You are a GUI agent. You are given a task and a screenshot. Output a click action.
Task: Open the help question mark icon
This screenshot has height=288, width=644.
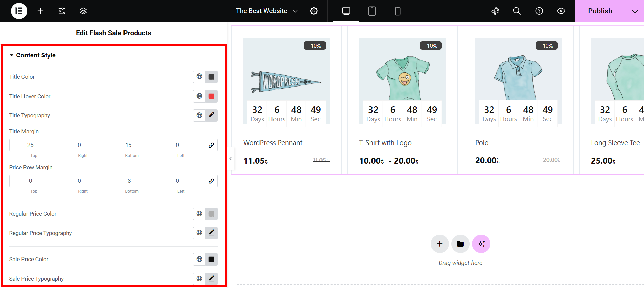[539, 11]
